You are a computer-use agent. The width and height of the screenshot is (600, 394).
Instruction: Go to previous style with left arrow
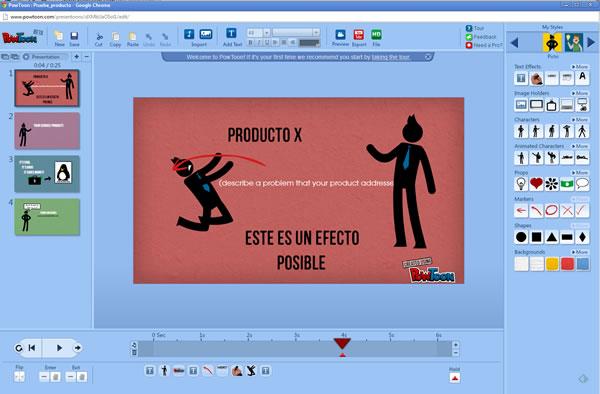coord(515,42)
